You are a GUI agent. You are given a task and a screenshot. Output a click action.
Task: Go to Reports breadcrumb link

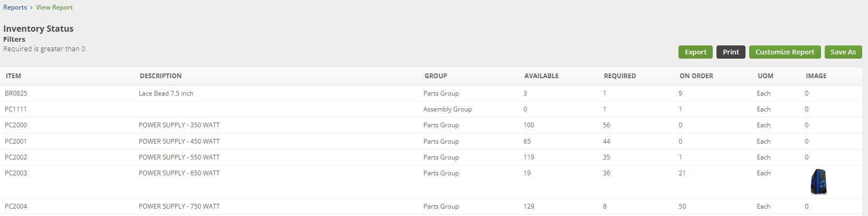(15, 7)
